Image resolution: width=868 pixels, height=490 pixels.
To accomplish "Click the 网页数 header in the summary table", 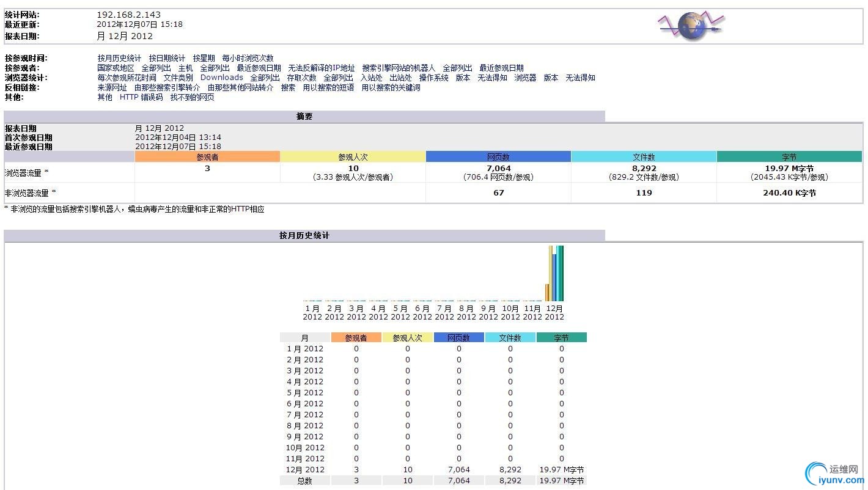I will coord(498,157).
